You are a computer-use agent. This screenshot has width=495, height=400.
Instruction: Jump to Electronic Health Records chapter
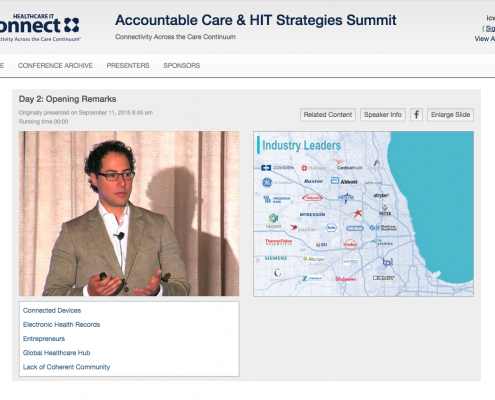pyautogui.click(x=61, y=324)
